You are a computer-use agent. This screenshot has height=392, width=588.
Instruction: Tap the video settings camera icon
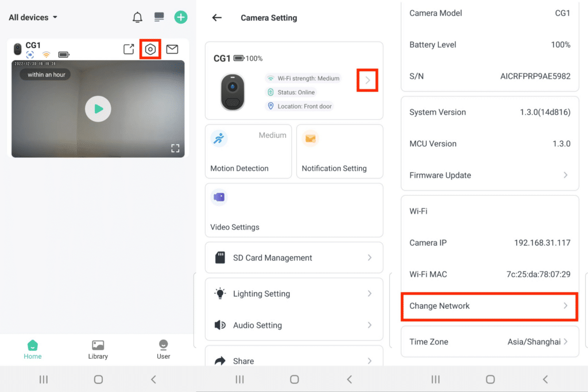[x=219, y=197]
